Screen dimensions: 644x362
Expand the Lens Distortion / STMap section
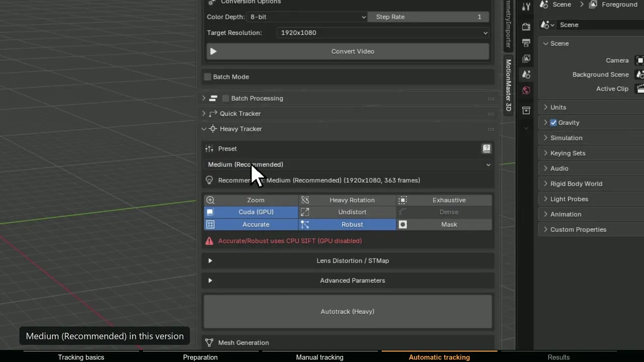[x=348, y=260]
